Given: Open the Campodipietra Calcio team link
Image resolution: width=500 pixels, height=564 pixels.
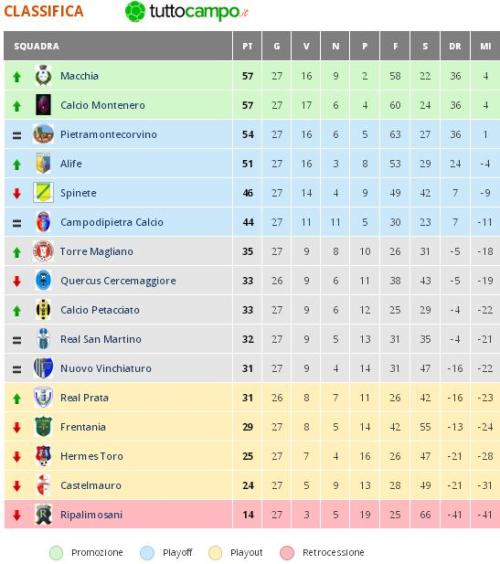Looking at the screenshot, I should 112,222.
